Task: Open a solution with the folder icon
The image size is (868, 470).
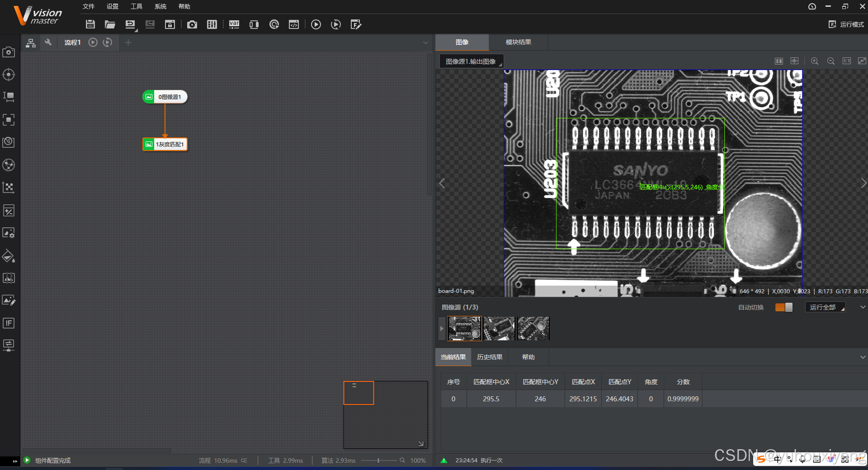Action: pos(110,24)
